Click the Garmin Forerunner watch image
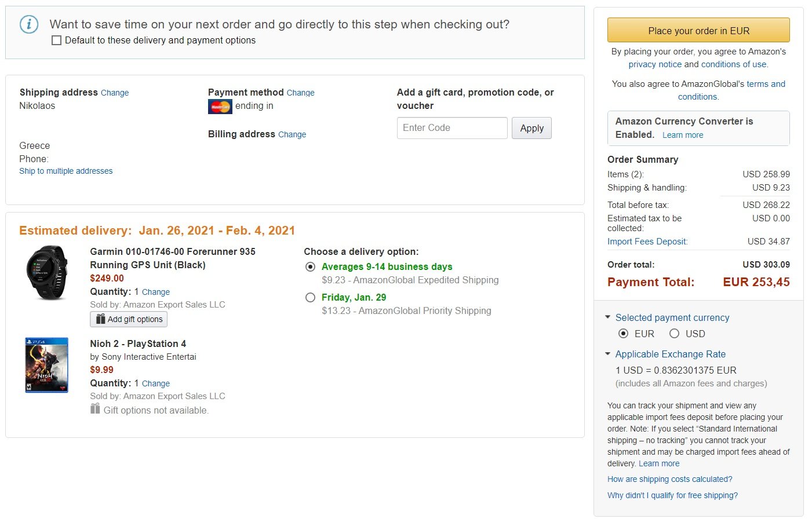 coord(47,272)
